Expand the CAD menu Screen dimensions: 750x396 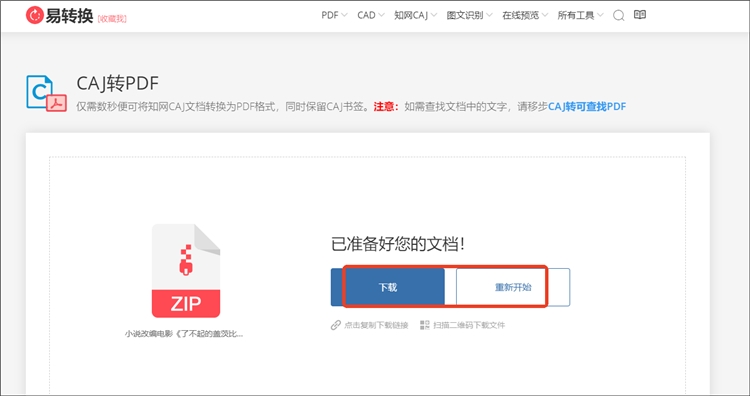click(371, 15)
